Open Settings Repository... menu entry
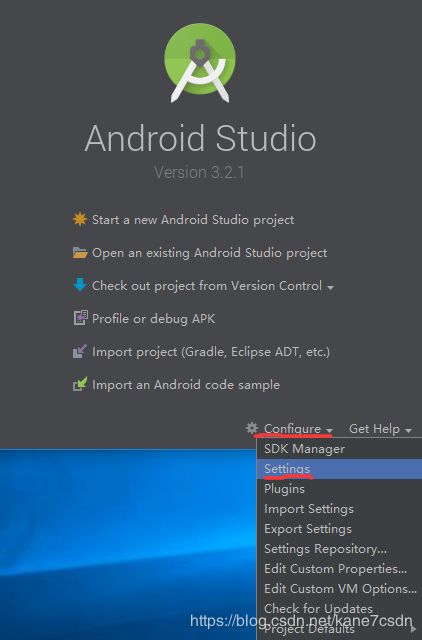 click(x=339, y=549)
